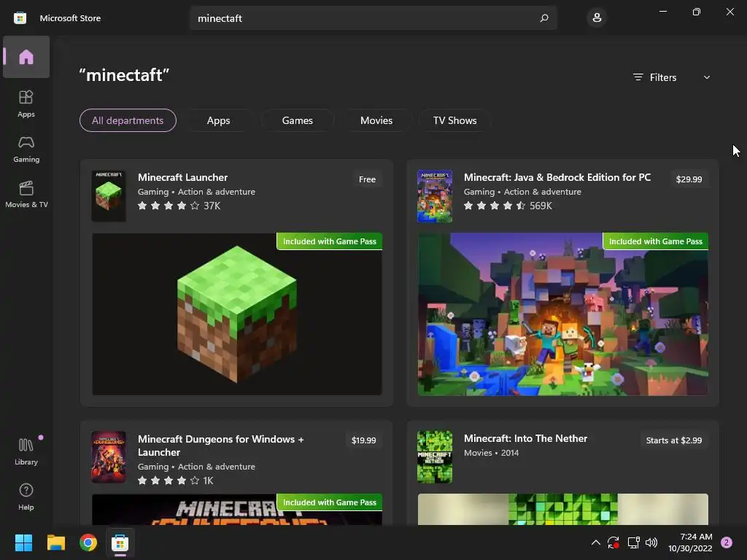Click the search magnifier icon
Screen dimensions: 747x560
coord(544,18)
